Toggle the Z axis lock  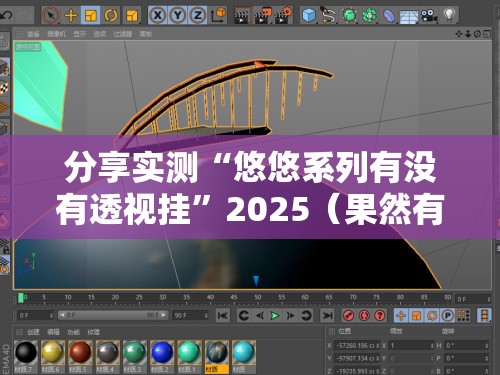pyautogui.click(x=198, y=15)
